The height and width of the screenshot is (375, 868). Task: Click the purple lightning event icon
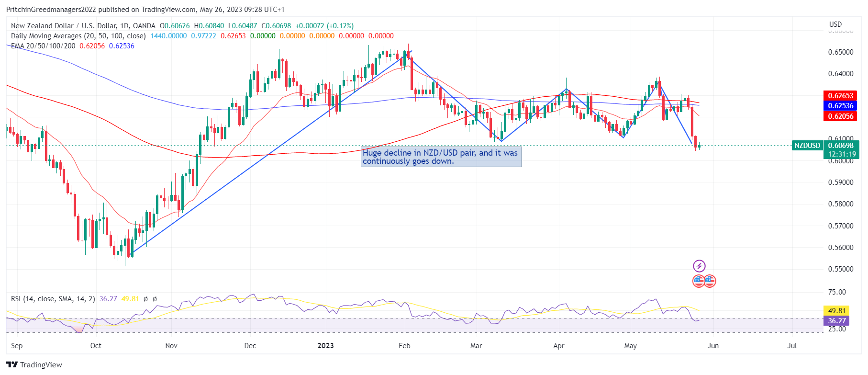tap(699, 266)
